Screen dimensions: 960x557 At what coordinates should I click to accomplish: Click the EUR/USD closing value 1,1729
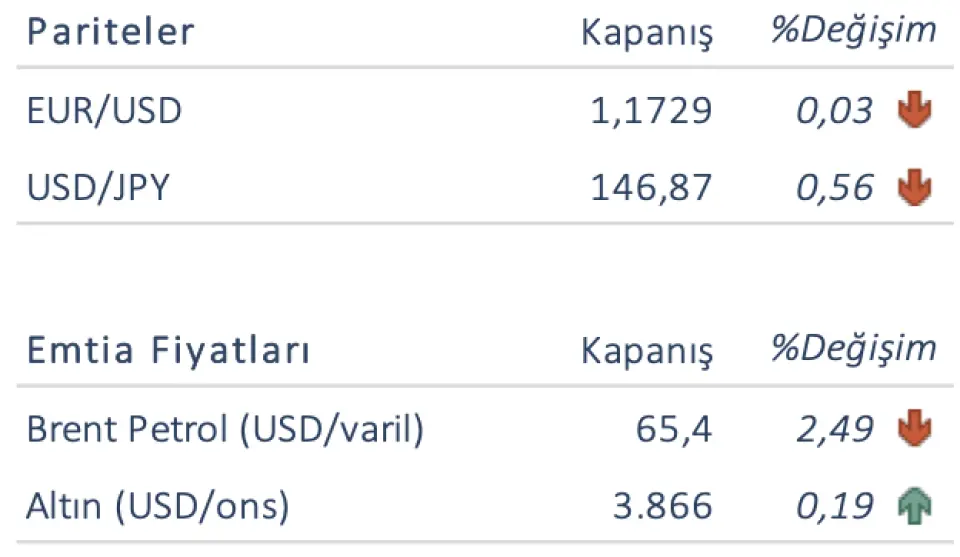(651, 111)
